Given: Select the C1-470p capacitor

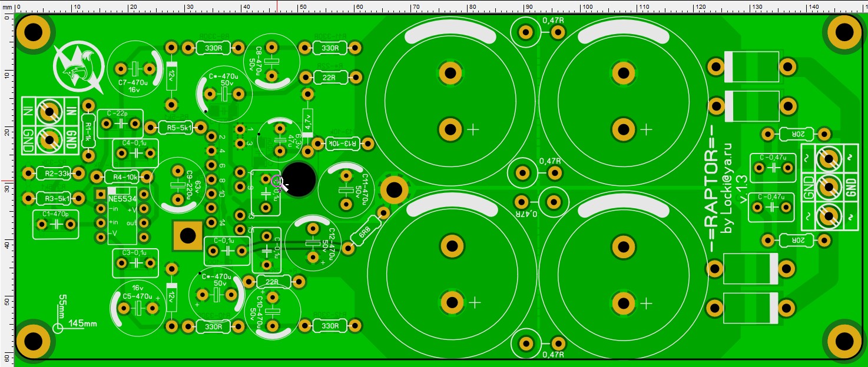Looking at the screenshot, I should [x=55, y=223].
